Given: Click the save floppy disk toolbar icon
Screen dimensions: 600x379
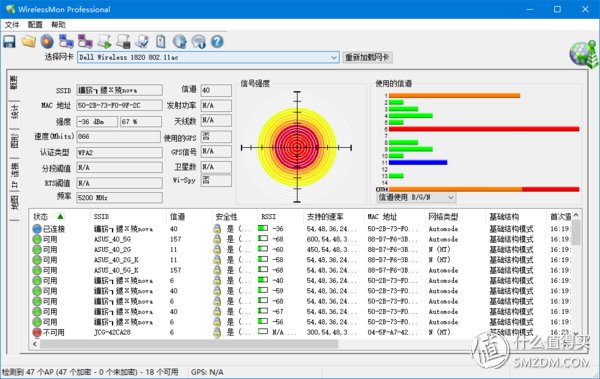Looking at the screenshot, I should (9, 41).
